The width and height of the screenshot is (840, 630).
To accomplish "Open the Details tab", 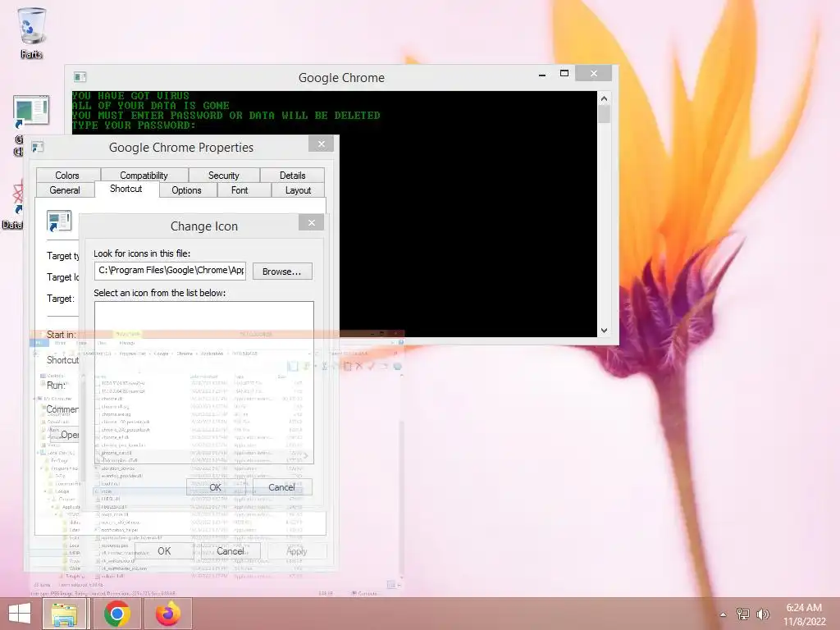I will click(x=292, y=176).
